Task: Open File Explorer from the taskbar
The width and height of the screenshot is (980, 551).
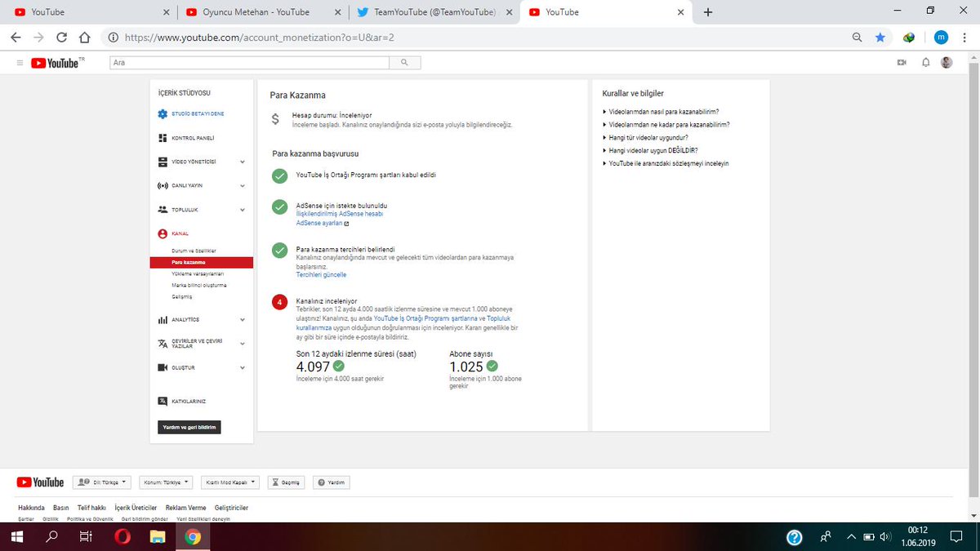Action: (157, 537)
